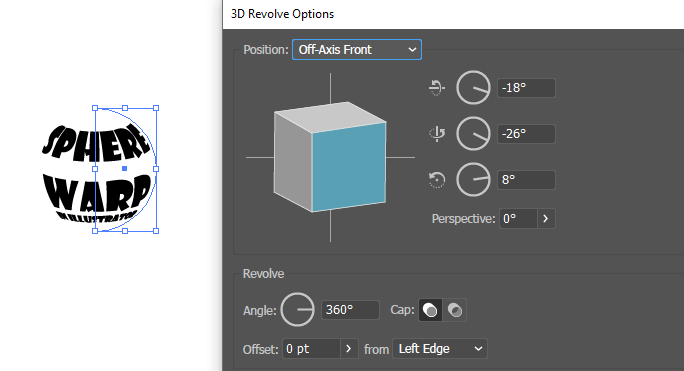Click the Revolve Angle dial
This screenshot has height=371, width=684.
coord(298,310)
